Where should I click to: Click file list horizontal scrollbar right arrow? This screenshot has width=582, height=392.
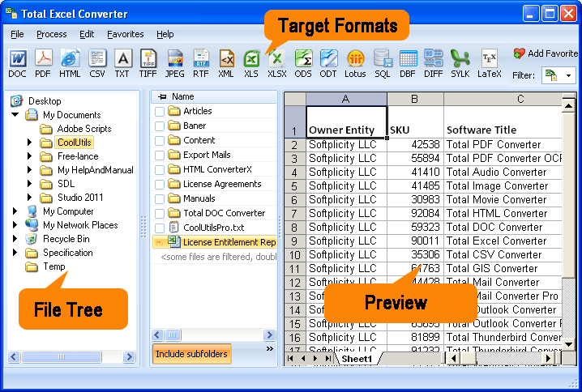269,335
